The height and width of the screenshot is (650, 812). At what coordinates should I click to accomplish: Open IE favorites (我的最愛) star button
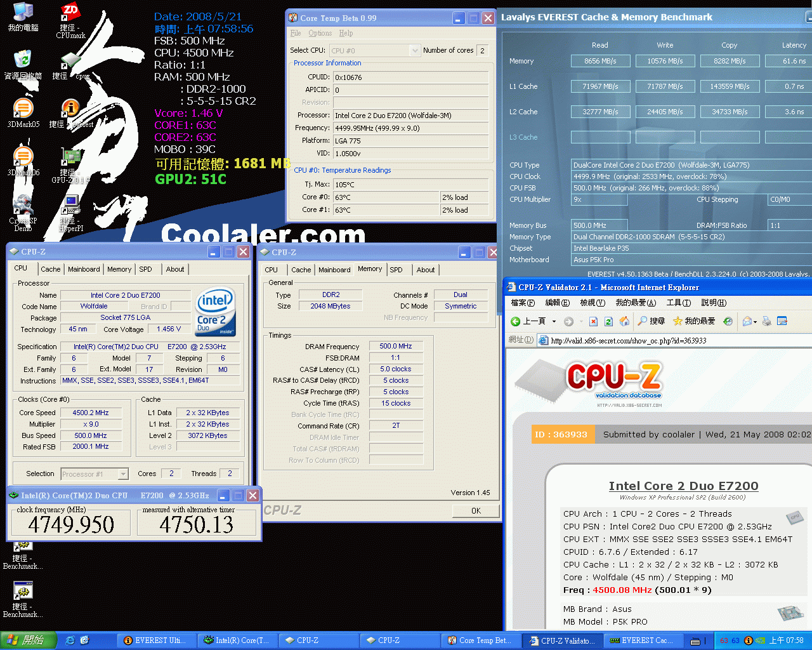coord(693,321)
